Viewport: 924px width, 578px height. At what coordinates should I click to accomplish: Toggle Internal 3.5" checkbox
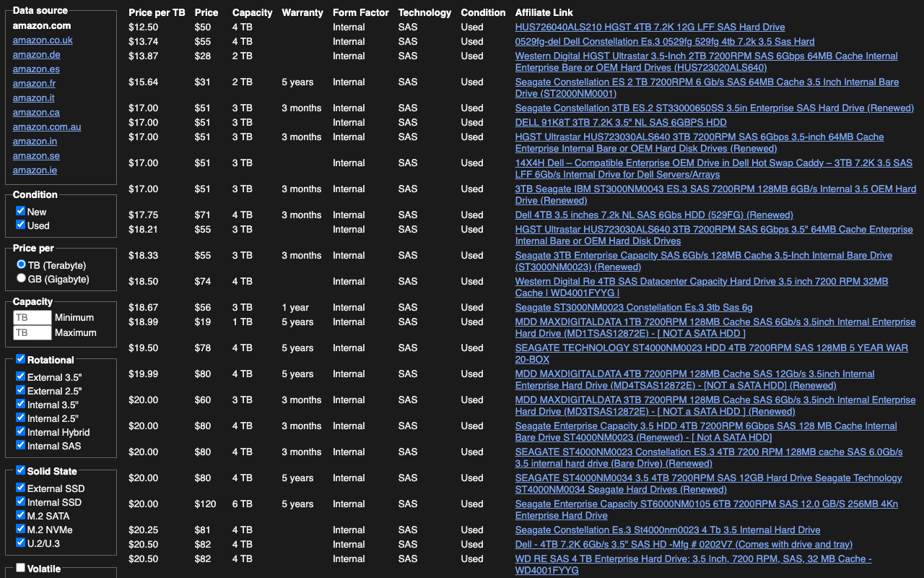pyautogui.click(x=21, y=404)
